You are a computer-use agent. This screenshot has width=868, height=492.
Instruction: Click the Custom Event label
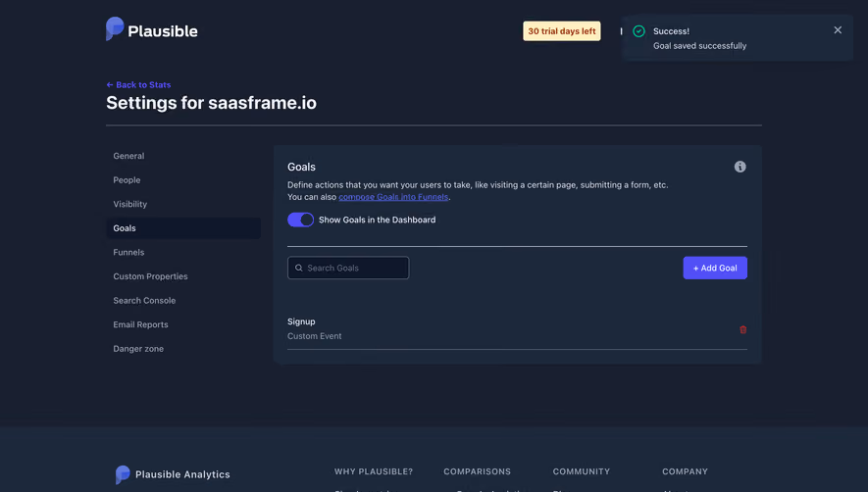coord(315,336)
